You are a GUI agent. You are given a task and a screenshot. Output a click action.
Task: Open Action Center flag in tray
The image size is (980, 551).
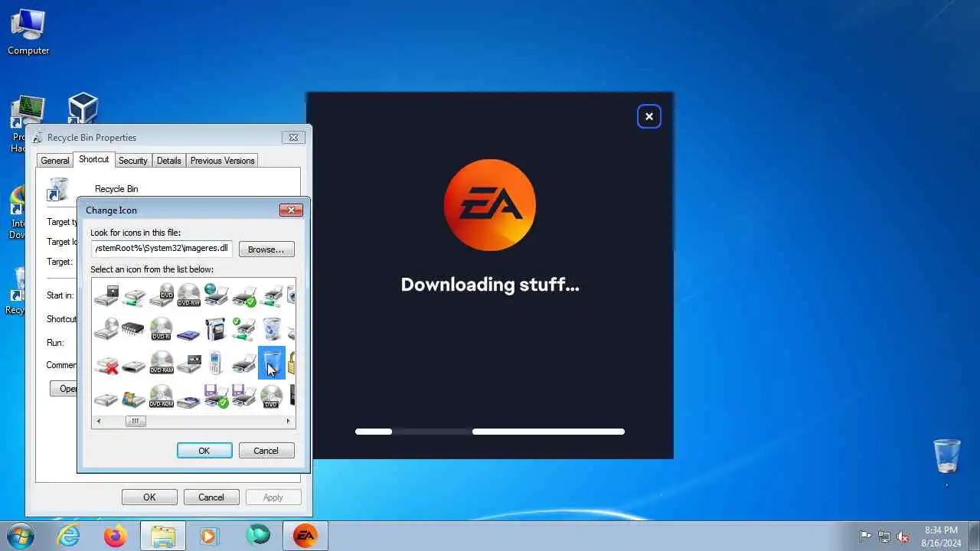click(x=865, y=536)
